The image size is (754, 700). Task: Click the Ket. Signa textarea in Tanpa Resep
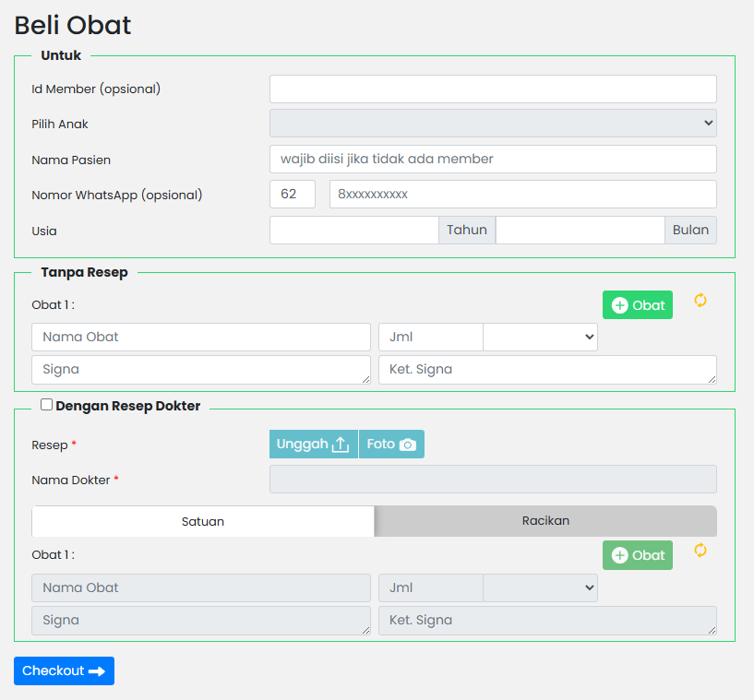coord(546,370)
